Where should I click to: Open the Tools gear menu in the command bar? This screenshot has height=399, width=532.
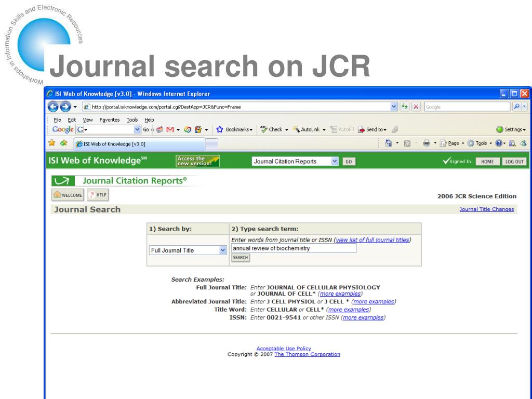tap(480, 143)
